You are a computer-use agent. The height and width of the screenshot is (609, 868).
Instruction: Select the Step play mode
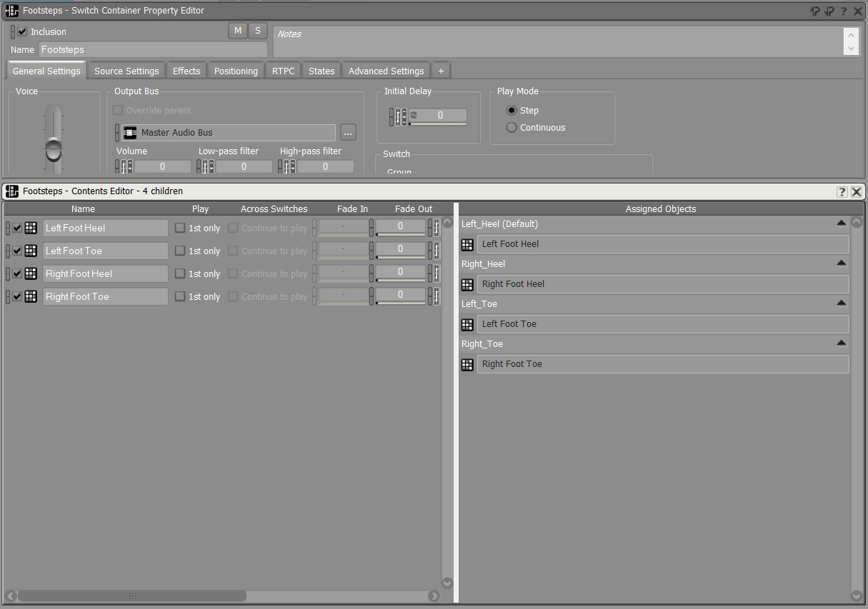point(512,111)
